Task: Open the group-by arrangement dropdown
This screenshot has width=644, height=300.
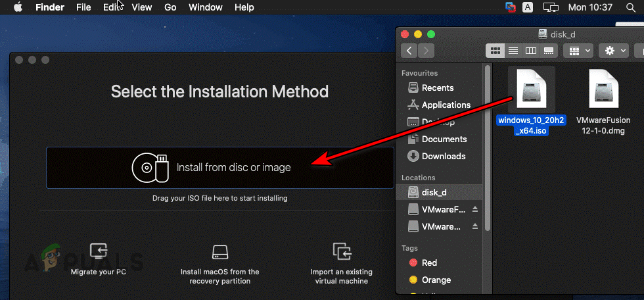Action: pyautogui.click(x=578, y=51)
